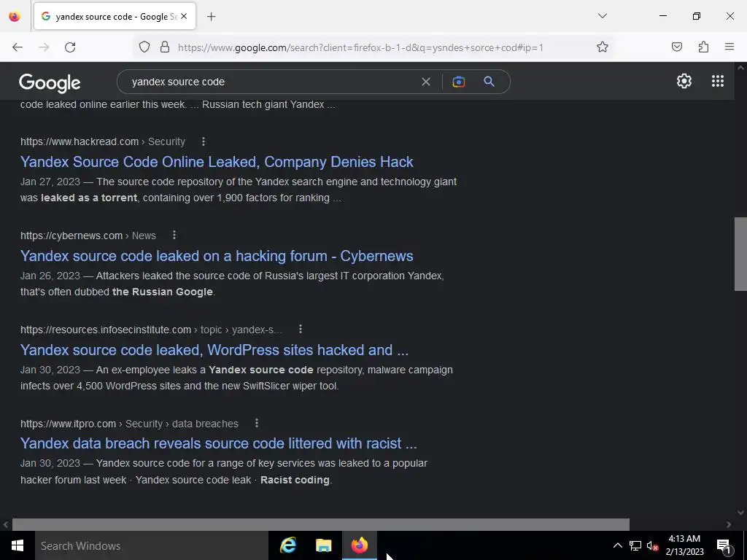Click the site security padlock icon
Image resolution: width=747 pixels, height=560 pixels.
click(165, 47)
